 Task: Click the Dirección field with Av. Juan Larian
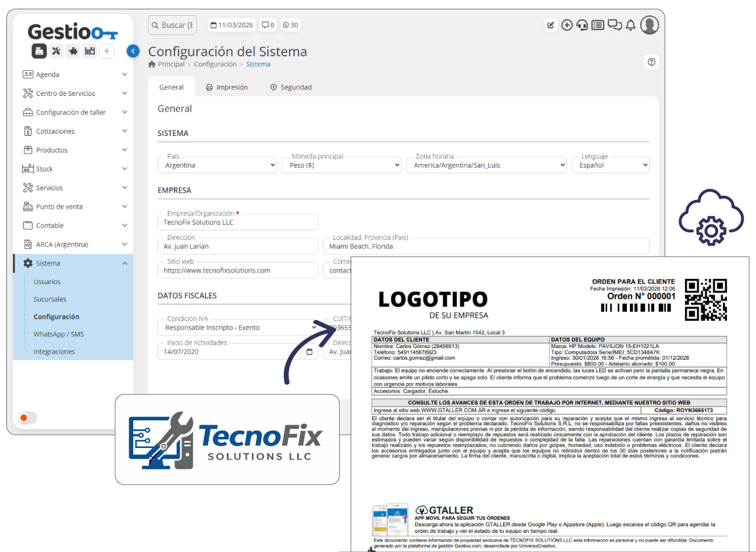[x=238, y=246]
